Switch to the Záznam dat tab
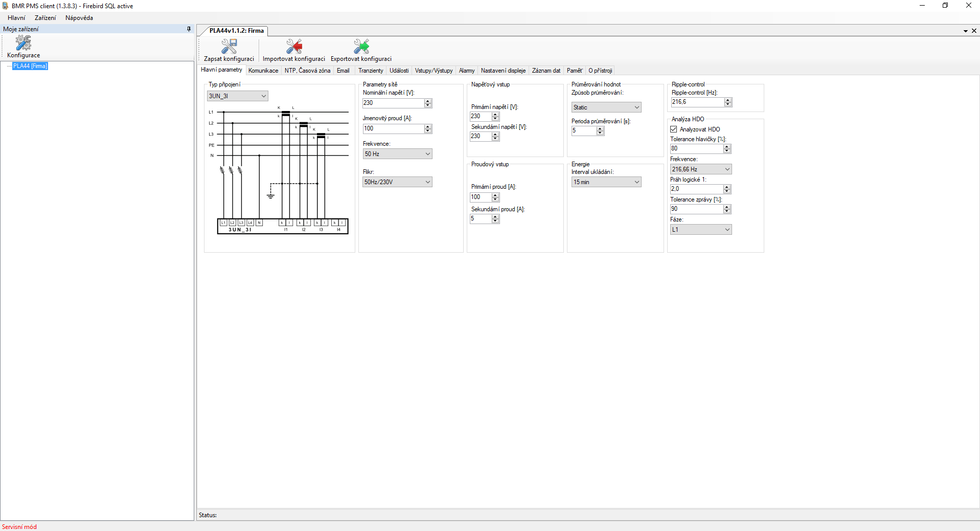 click(546, 71)
